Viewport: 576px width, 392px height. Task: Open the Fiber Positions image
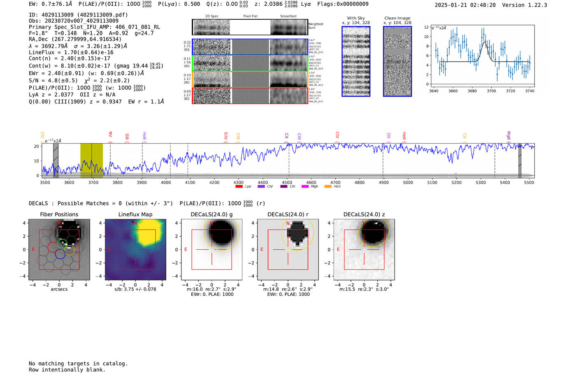(x=59, y=250)
